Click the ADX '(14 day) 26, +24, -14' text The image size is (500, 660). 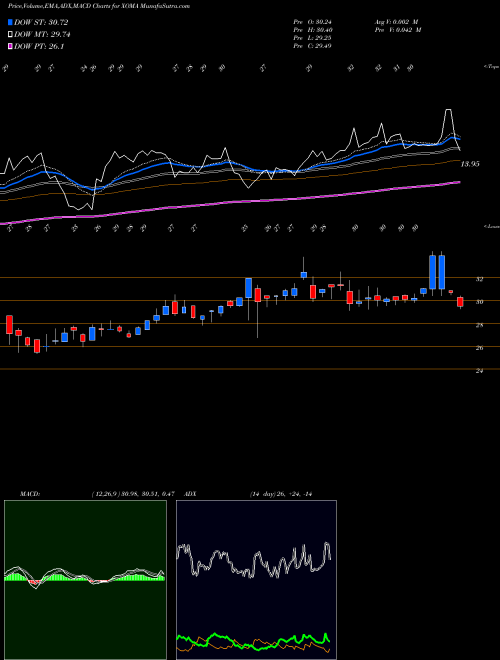(281, 494)
